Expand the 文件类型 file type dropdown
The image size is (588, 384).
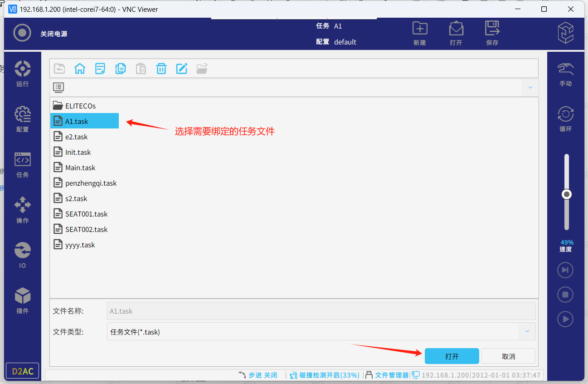(527, 332)
